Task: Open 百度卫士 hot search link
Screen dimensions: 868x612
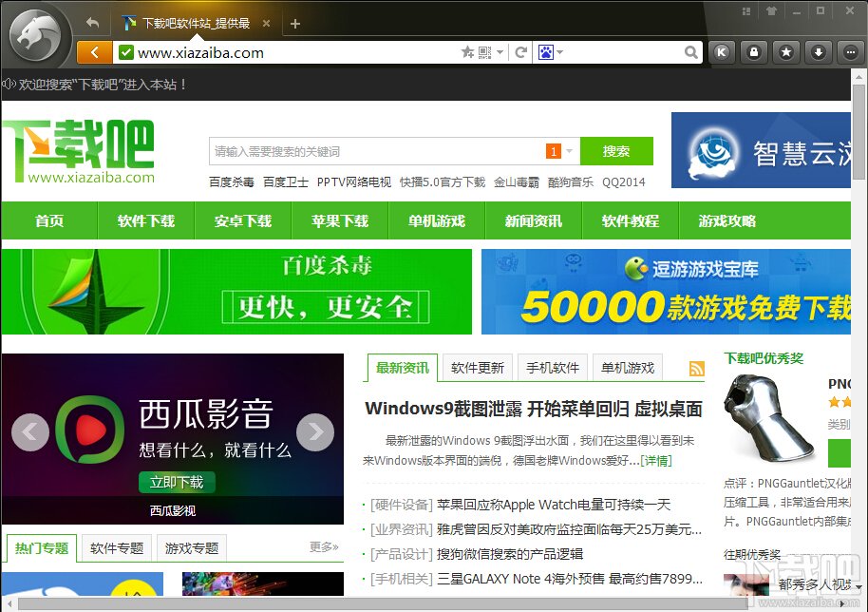Action: click(286, 182)
